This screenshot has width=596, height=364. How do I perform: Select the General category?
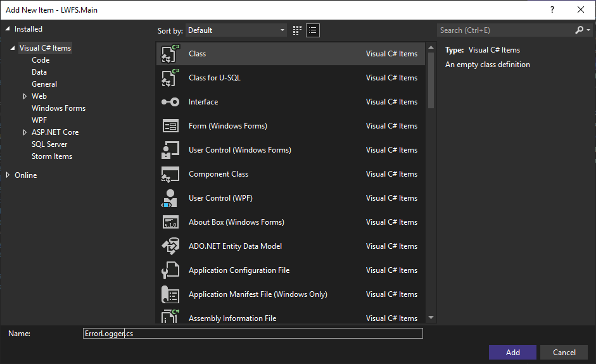(x=44, y=84)
